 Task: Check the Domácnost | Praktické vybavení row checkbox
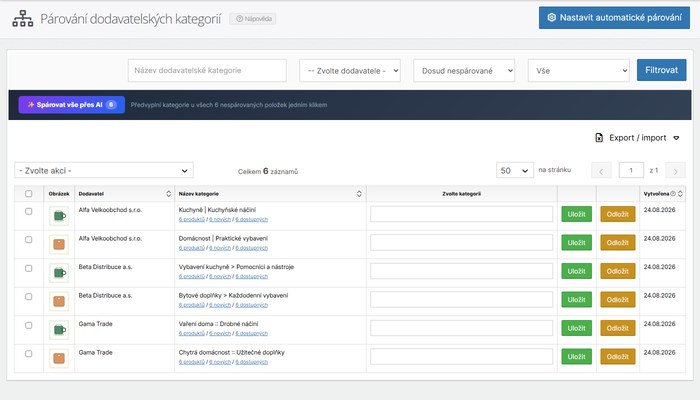pyautogui.click(x=29, y=240)
